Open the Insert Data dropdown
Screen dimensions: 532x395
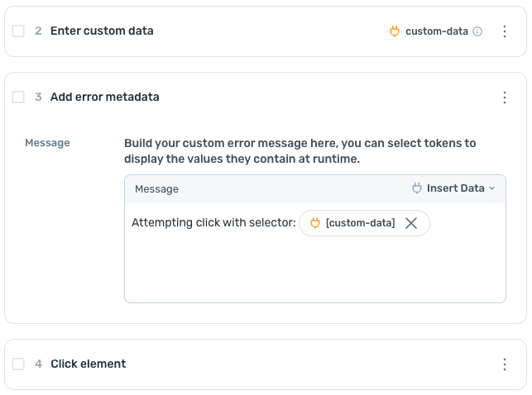tap(453, 188)
